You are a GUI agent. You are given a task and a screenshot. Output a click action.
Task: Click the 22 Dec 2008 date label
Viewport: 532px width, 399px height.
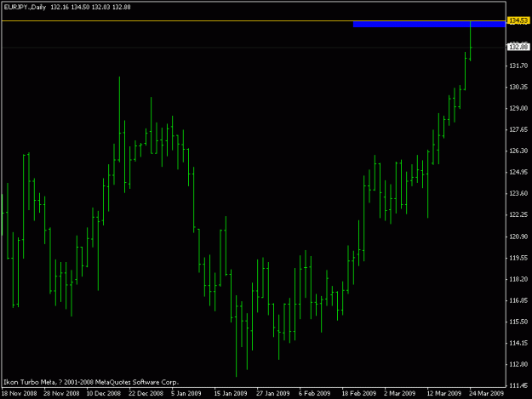pos(146,394)
